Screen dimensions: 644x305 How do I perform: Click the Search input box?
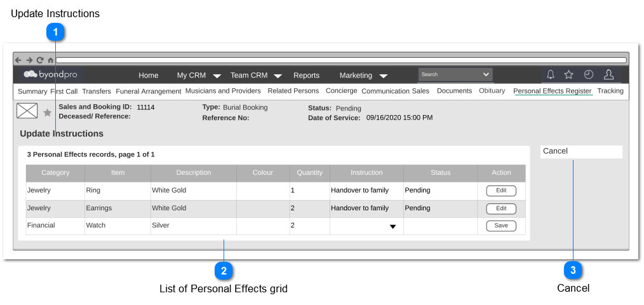click(455, 75)
